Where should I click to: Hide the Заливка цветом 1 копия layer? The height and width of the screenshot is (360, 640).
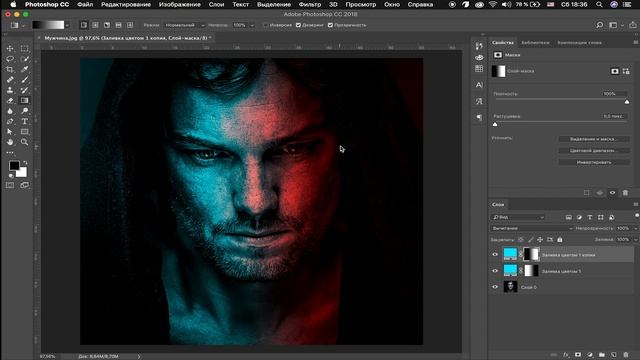click(495, 254)
